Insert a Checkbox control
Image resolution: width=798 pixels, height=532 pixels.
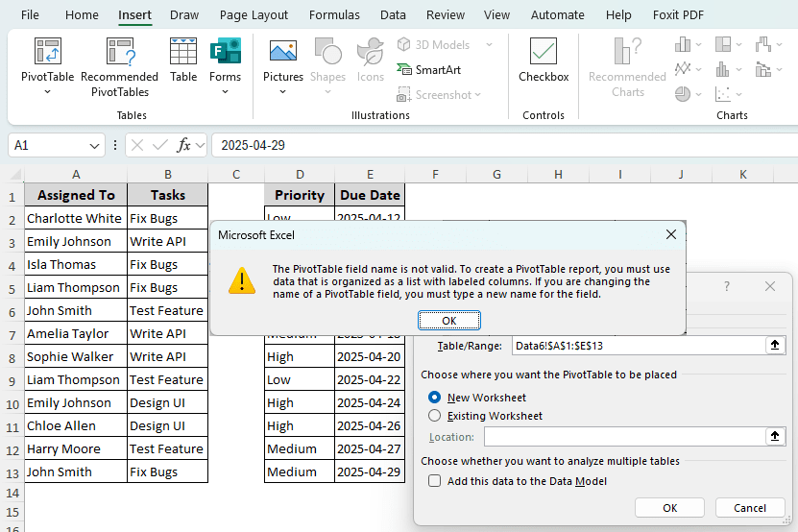point(544,60)
